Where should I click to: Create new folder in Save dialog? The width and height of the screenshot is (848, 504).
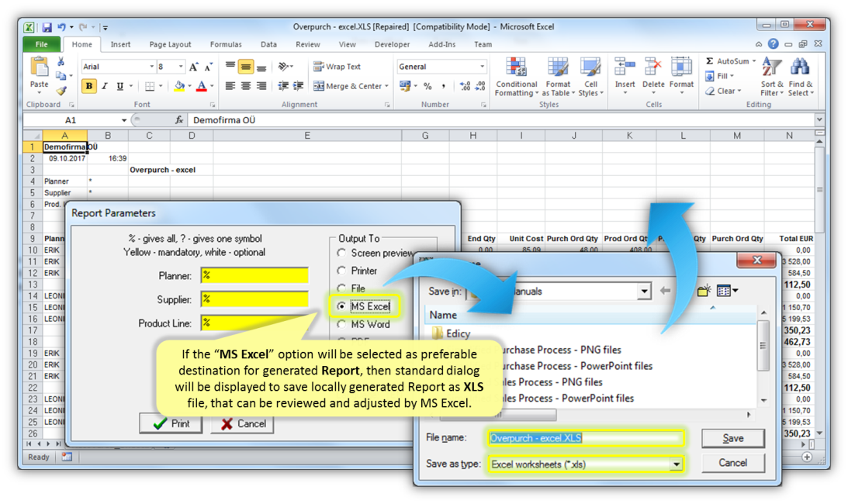point(704,291)
